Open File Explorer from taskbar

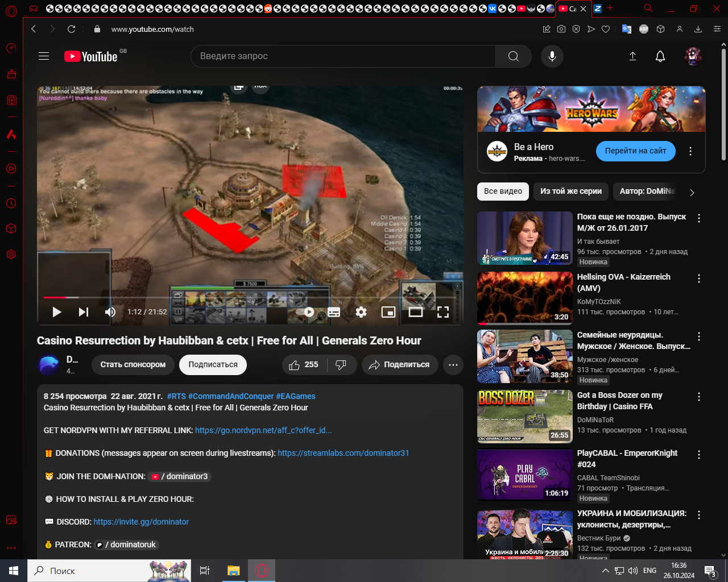[234, 571]
